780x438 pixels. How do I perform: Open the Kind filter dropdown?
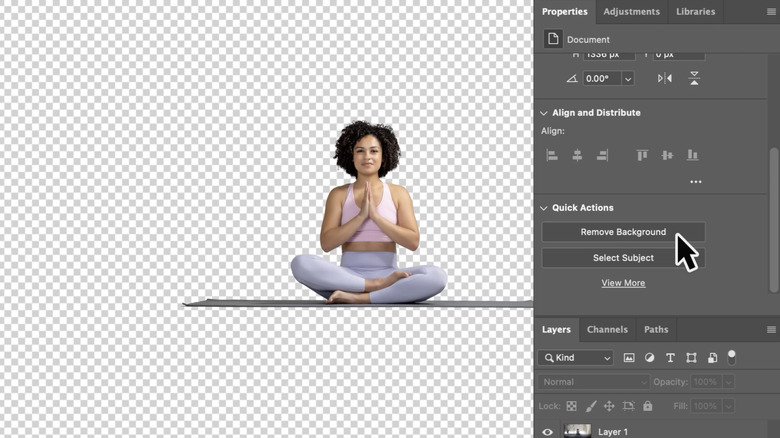tap(576, 358)
